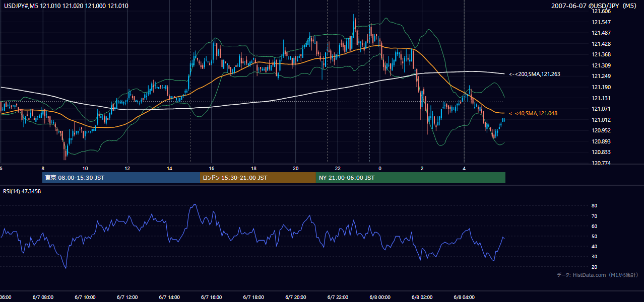Click the 6/7 20:00 date label
The width and height of the screenshot is (644, 302).
[x=295, y=297]
